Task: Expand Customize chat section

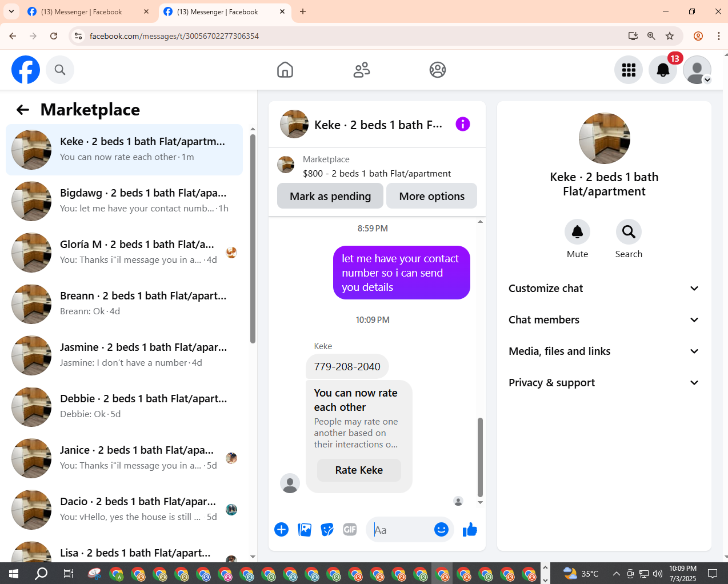Action: pyautogui.click(x=604, y=289)
